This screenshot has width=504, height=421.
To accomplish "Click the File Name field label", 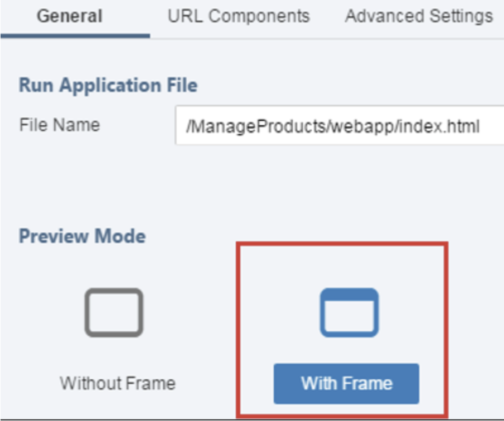I will 60,125.
